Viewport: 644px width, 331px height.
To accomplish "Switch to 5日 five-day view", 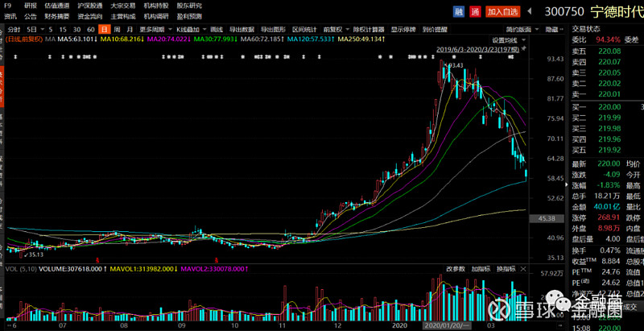I will [x=31, y=30].
